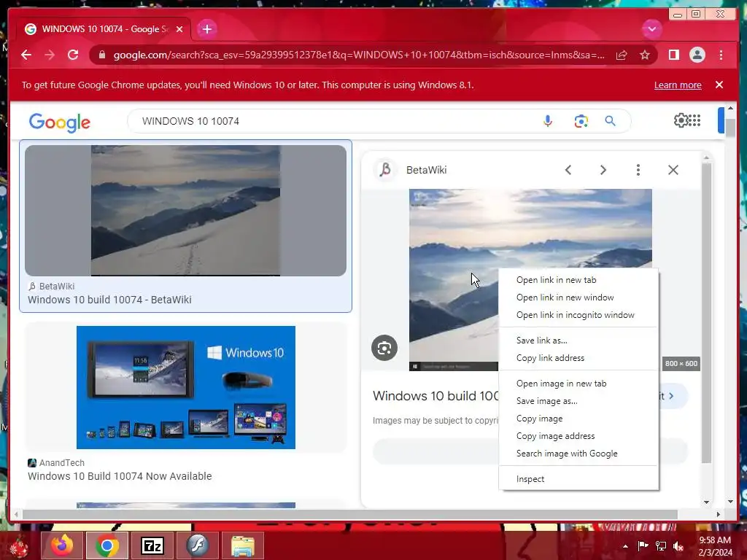Select Search image with Google
Screen dimensions: 747x560
click(x=566, y=454)
